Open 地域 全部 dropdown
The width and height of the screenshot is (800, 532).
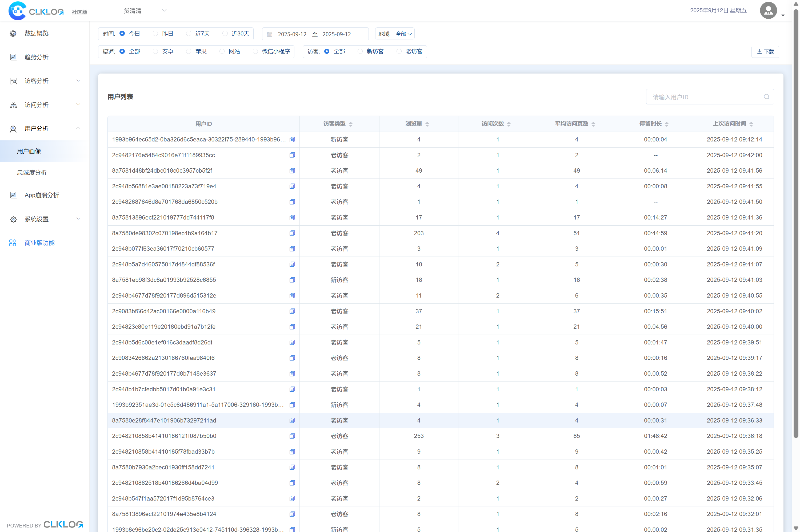[403, 34]
